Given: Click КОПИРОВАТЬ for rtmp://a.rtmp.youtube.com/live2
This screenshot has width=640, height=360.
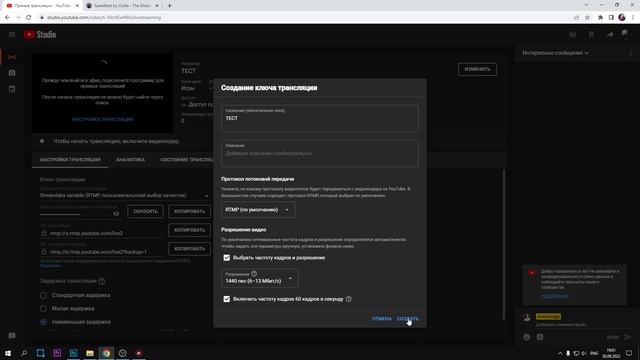Looking at the screenshot, I should (189, 230).
